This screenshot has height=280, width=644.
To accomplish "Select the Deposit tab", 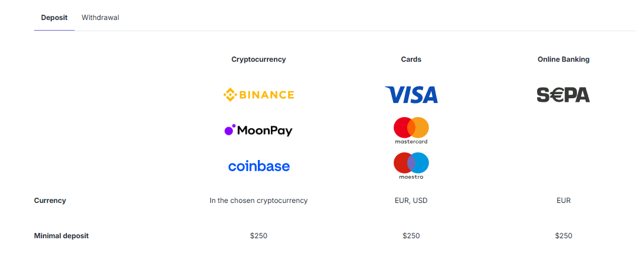I will (54, 18).
